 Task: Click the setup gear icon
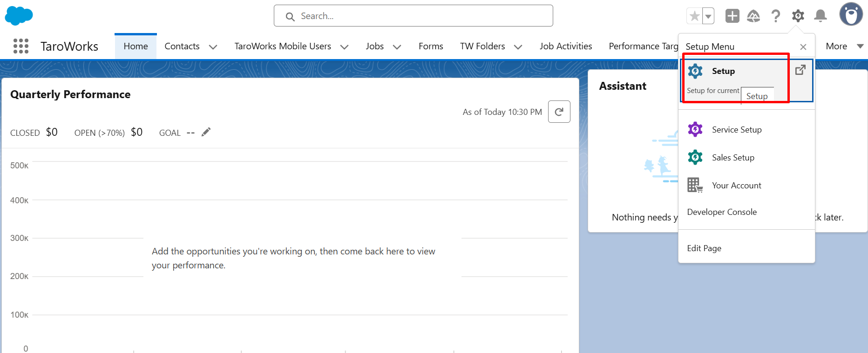click(x=798, y=16)
